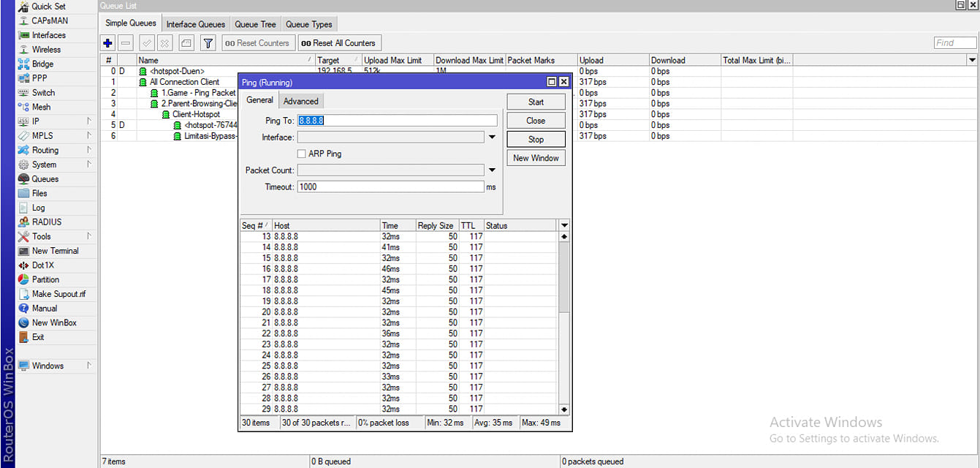Open Quick Set in sidebar

tap(48, 7)
